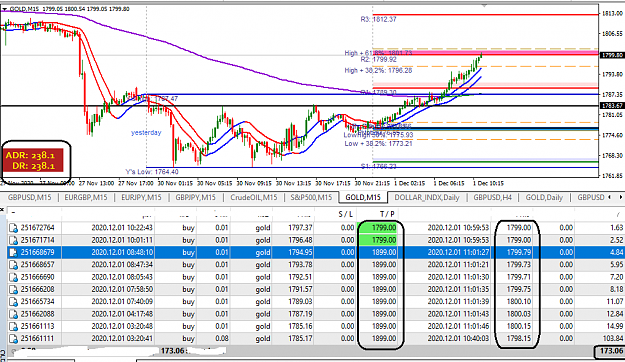Click the order icon for ticket 251666690
This screenshot has height=362, width=625.
point(13,277)
